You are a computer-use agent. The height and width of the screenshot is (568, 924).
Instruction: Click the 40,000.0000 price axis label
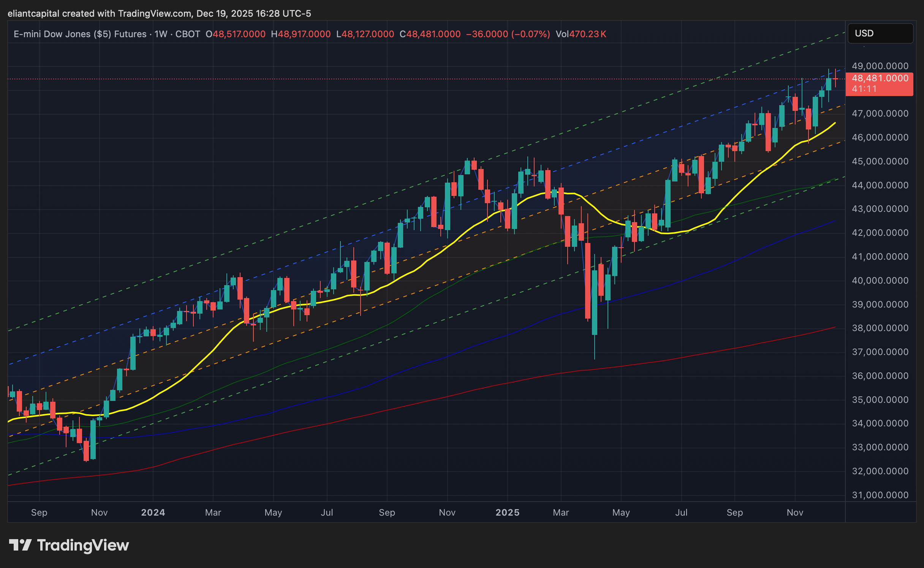point(880,281)
